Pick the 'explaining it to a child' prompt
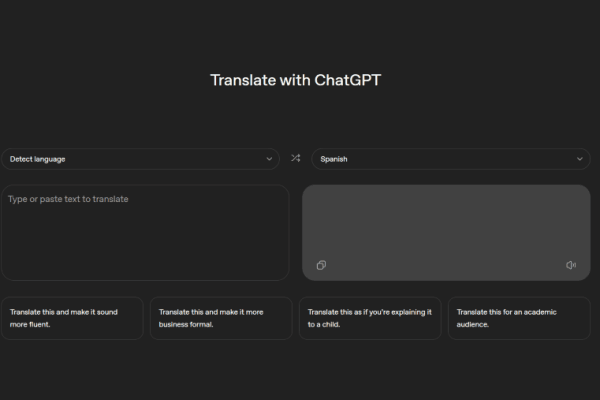 click(370, 318)
